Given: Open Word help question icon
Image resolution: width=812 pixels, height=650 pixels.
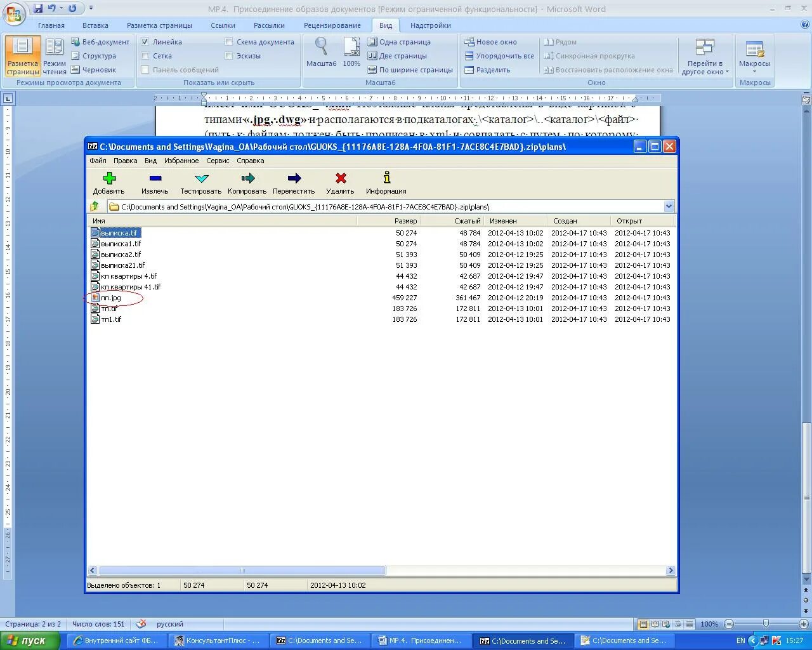Looking at the screenshot, I should [x=805, y=25].
